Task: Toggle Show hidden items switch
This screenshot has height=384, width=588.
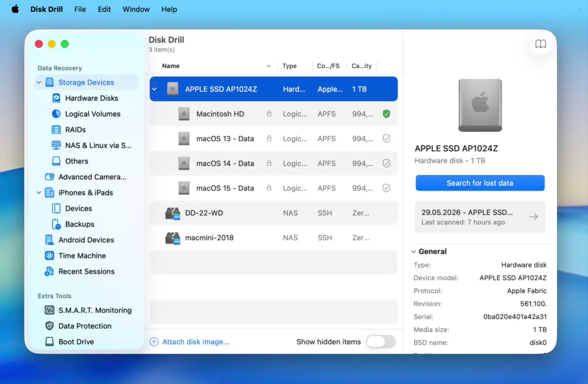Action: point(381,342)
